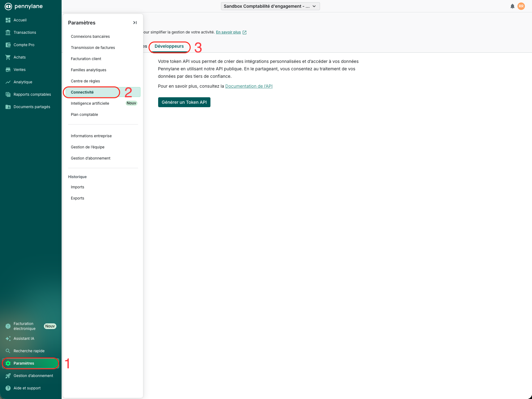
Task: Click the Rapports comptables icon
Action: [x=8, y=94]
